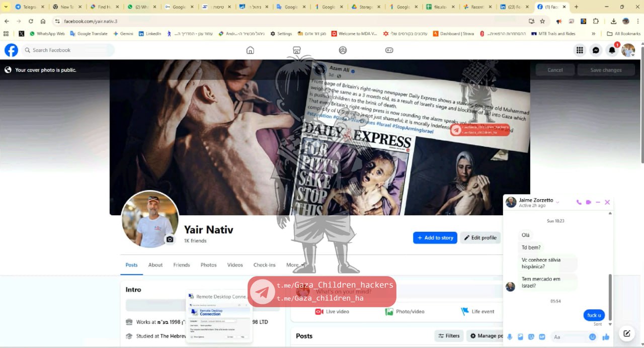Click the chat window scrollbar
Image resolution: width=644 pixels, height=348 pixels.
coord(610,297)
